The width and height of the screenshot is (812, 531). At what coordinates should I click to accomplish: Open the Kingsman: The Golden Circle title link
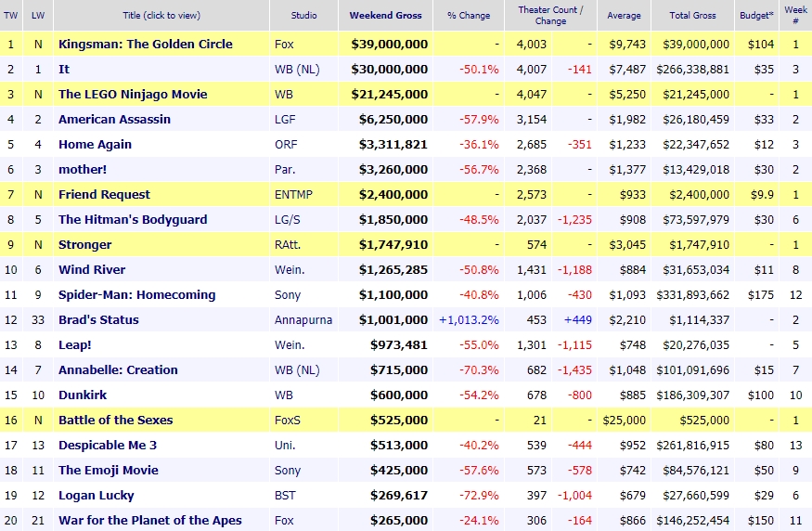[x=146, y=44]
